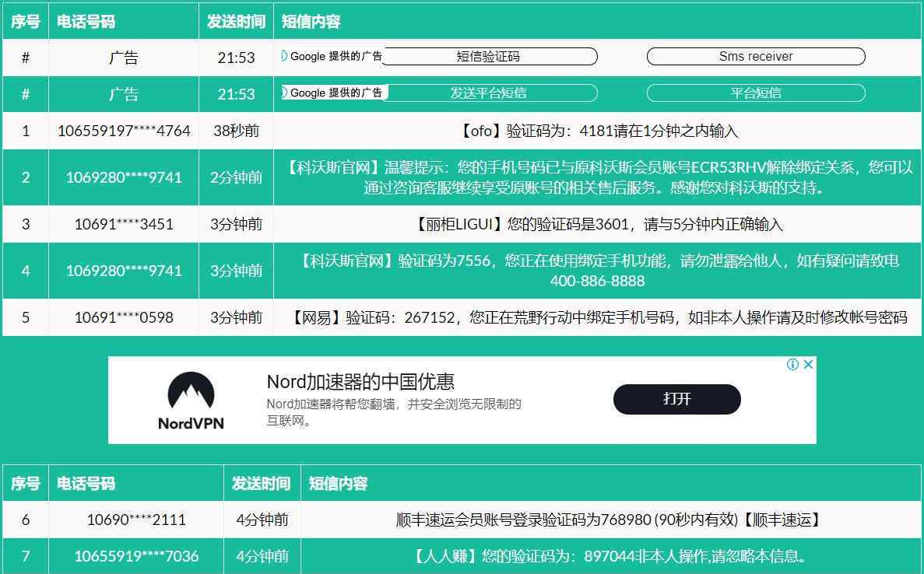Click the Nord加速器的中国优惠 ad headline
Viewport: 924px width, 574px height.
pos(360,381)
